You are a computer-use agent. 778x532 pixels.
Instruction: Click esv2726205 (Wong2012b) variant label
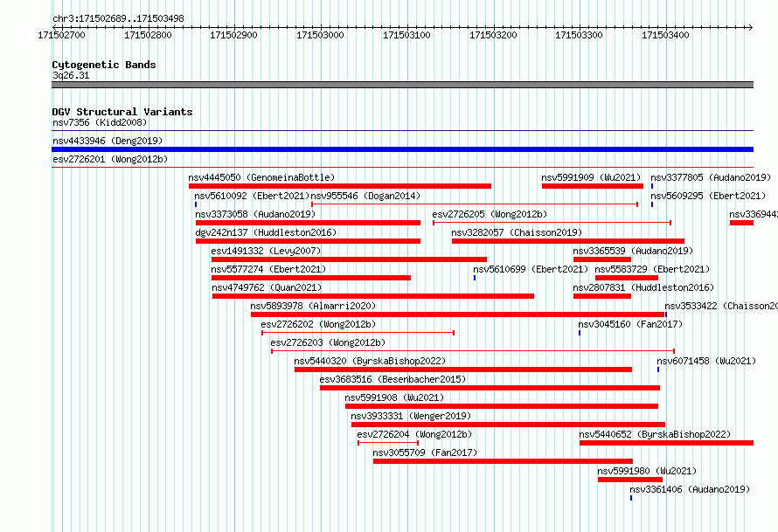coord(490,214)
